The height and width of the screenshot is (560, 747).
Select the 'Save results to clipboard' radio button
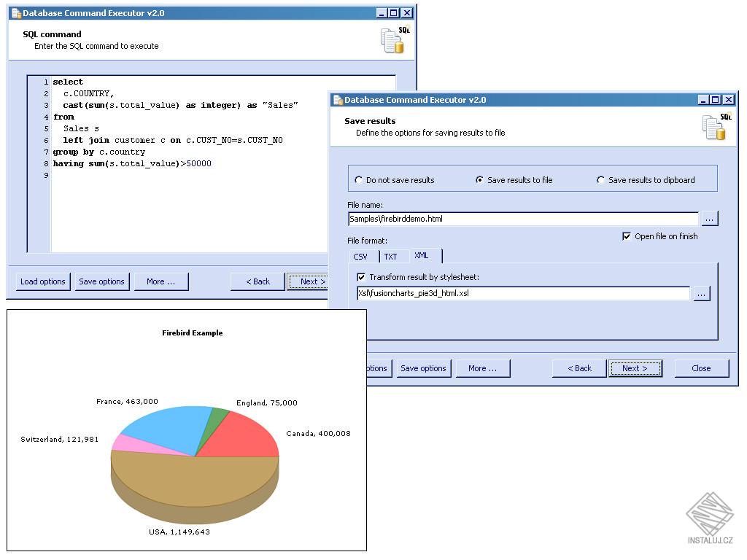pyautogui.click(x=600, y=179)
